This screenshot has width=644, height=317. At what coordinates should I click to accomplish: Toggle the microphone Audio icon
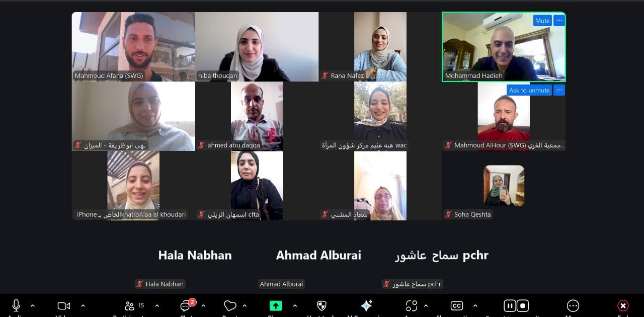click(16, 305)
